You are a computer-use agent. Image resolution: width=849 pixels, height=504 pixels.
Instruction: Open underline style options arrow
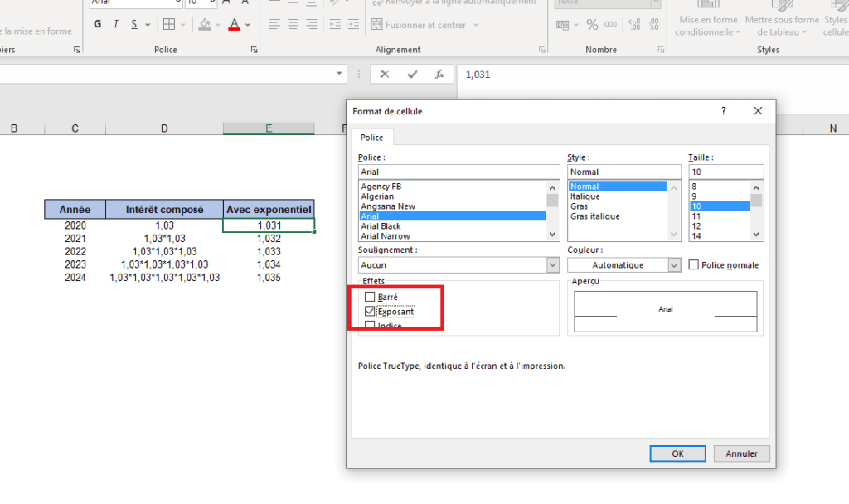[x=148, y=25]
